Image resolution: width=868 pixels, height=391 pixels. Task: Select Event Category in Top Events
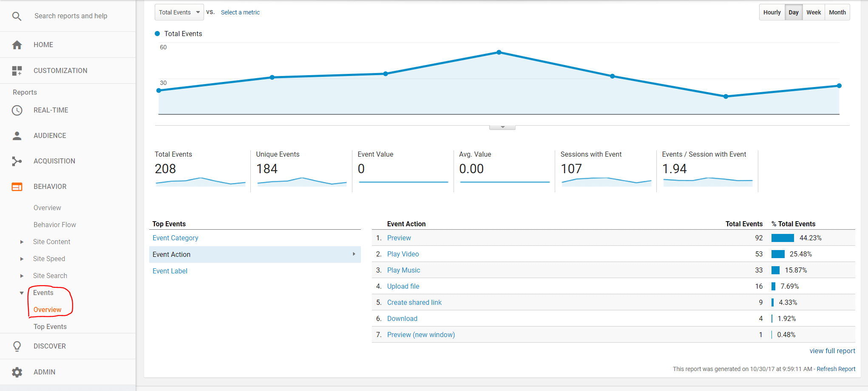[x=175, y=238]
